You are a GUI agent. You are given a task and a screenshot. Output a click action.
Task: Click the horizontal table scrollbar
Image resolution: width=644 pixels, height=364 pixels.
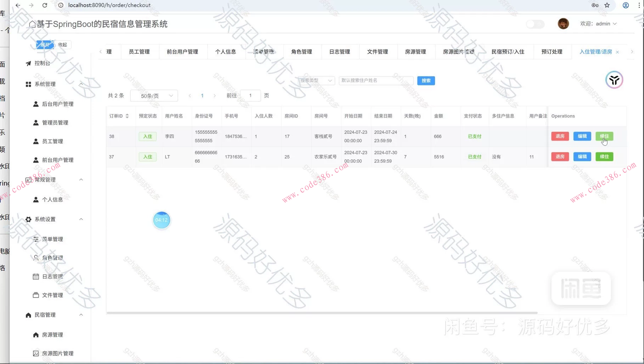pos(322,313)
